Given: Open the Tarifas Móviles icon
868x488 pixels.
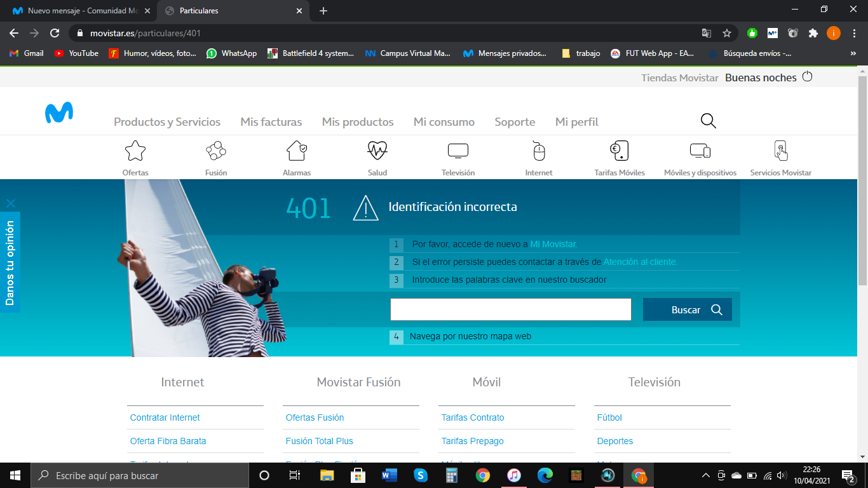Looking at the screenshot, I should [619, 151].
